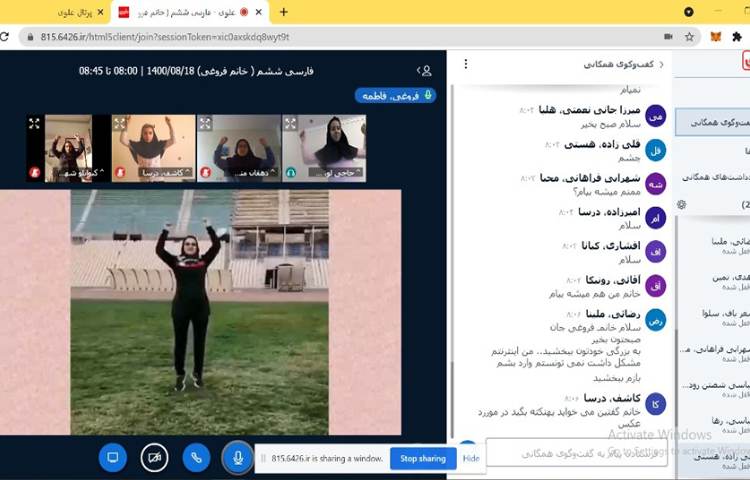
Task: Bookmark this page with star icon
Action: 689,37
